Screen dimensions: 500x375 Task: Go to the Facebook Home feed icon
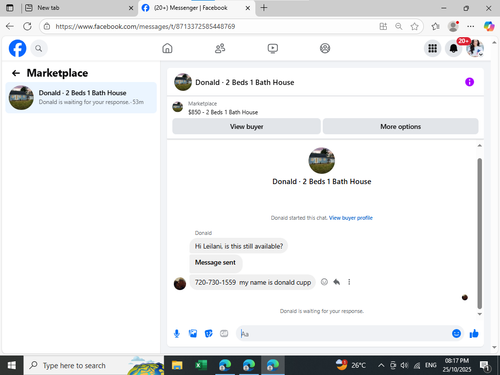[x=167, y=48]
